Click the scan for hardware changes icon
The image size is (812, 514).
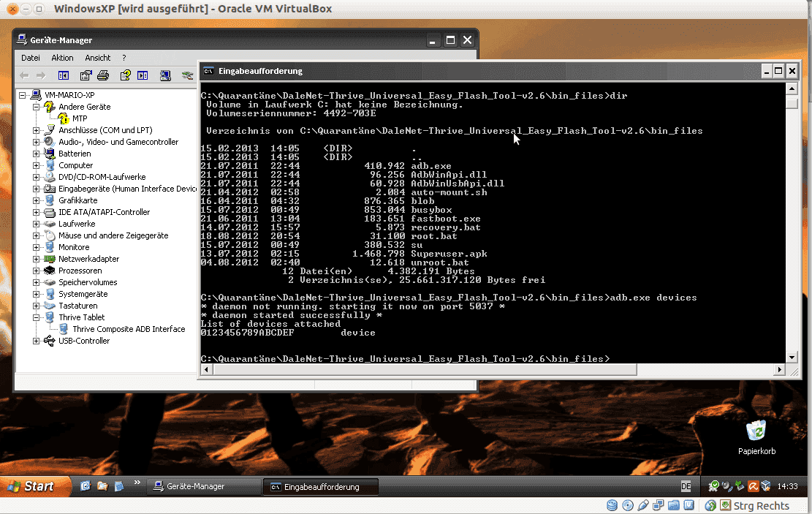[x=165, y=75]
